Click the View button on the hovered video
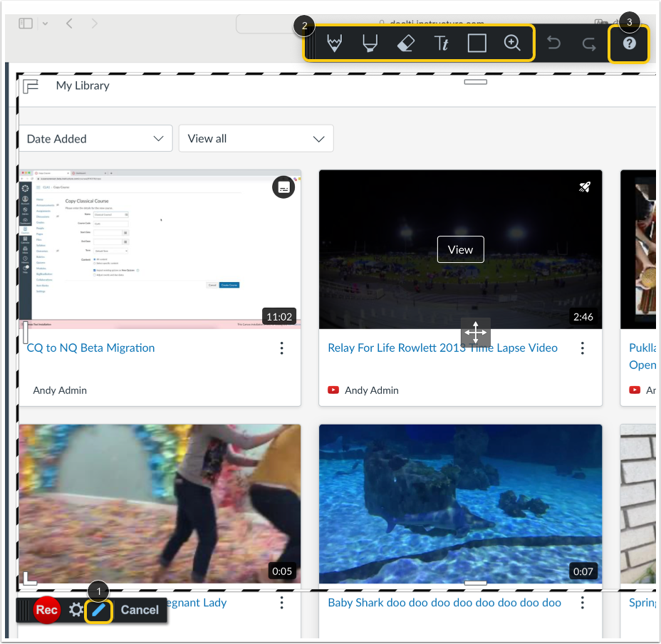Screen dimensions: 661x644 [460, 249]
